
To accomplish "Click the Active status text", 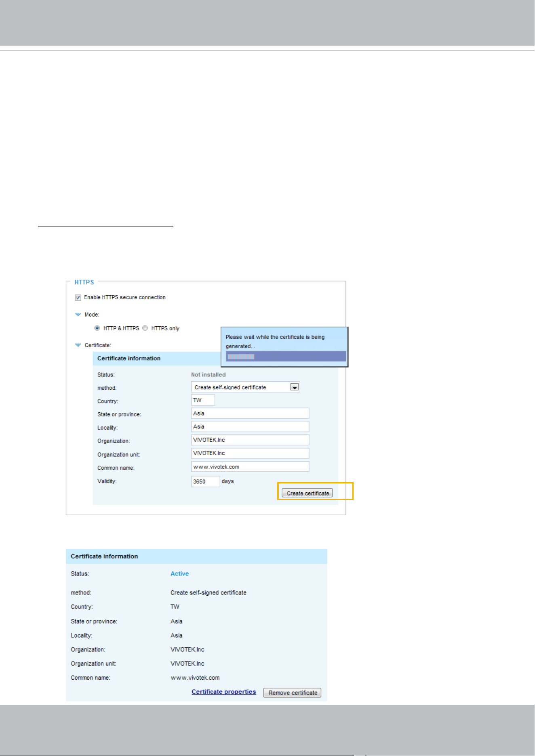I will (179, 574).
